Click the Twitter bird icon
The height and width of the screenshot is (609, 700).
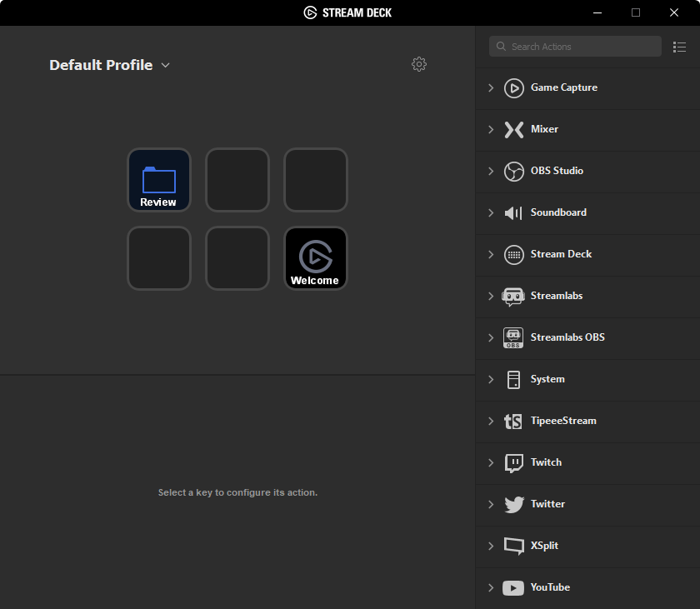[x=514, y=505]
